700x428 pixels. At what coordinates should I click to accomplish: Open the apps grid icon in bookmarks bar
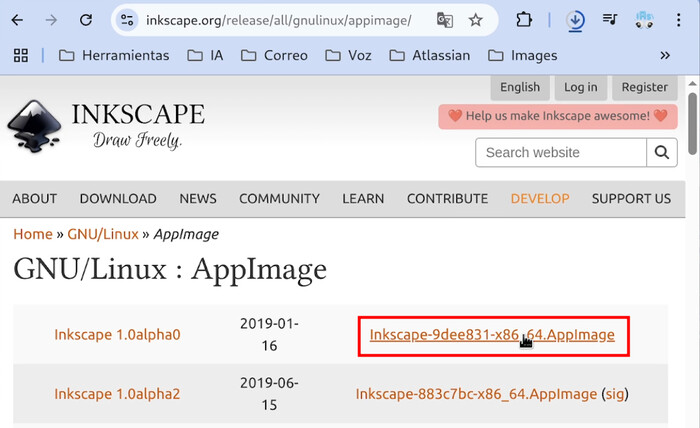coord(21,55)
